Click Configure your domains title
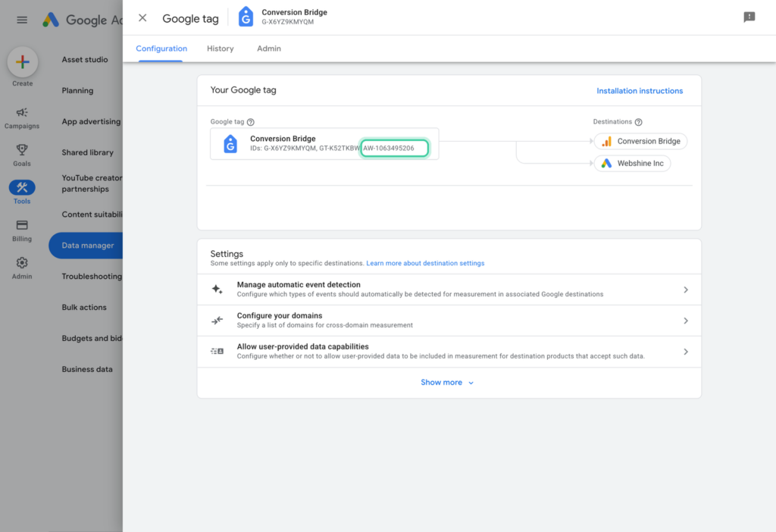776x532 pixels. coord(280,316)
